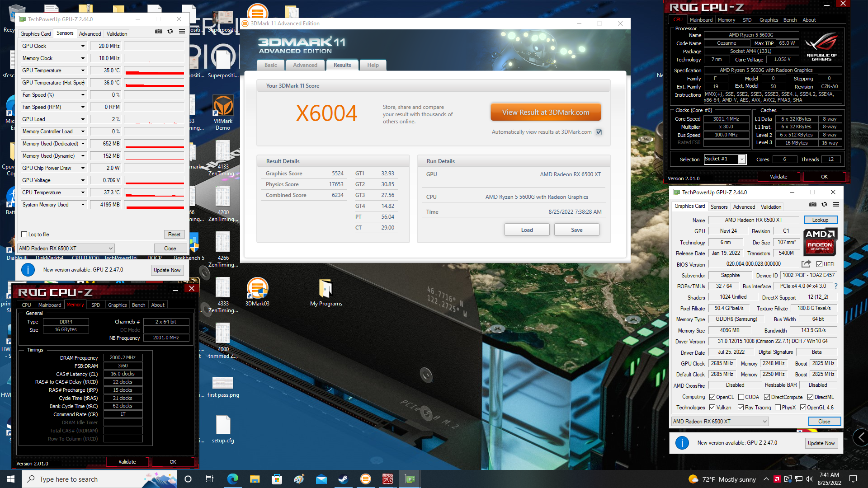Click camera icon in GPU-Z Graphics Card window

pyautogui.click(x=813, y=204)
